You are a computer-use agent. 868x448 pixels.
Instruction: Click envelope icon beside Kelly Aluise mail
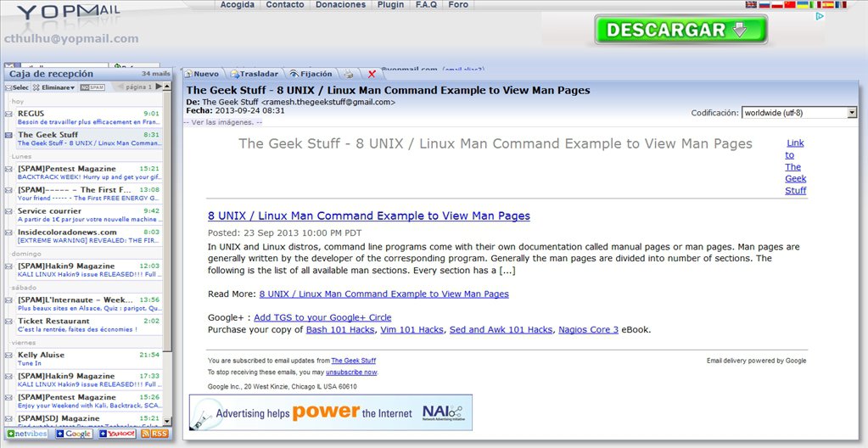point(8,355)
